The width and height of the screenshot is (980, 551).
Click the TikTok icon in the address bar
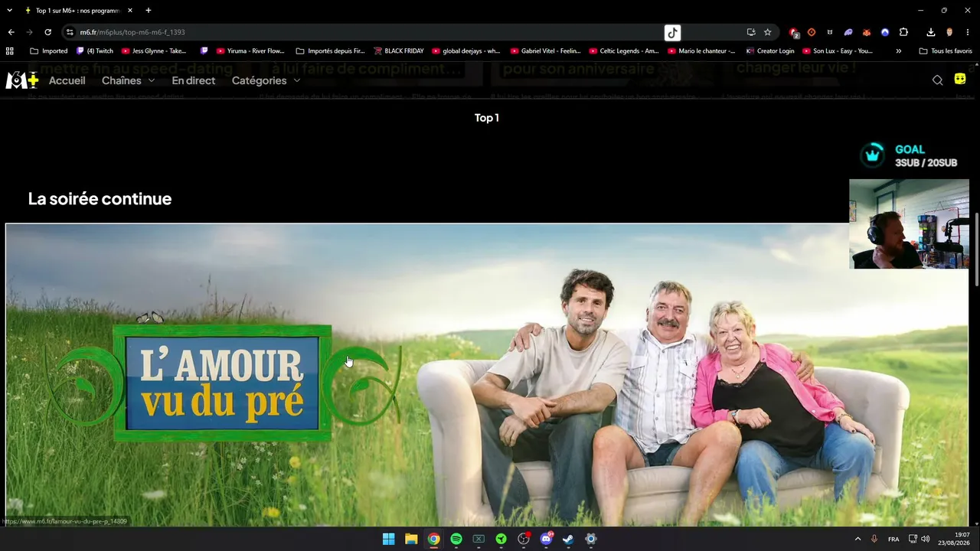tap(672, 32)
